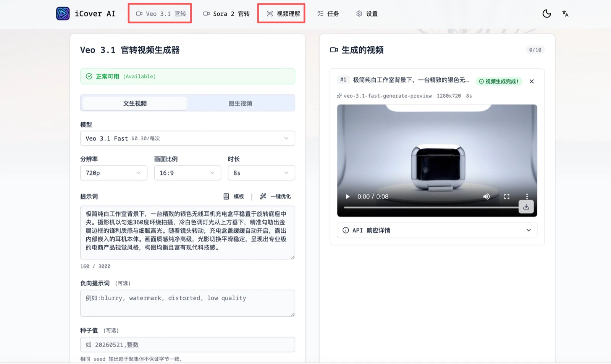Open the 720p resolution dropdown
Viewport: 611px width, 364px height.
(x=113, y=173)
